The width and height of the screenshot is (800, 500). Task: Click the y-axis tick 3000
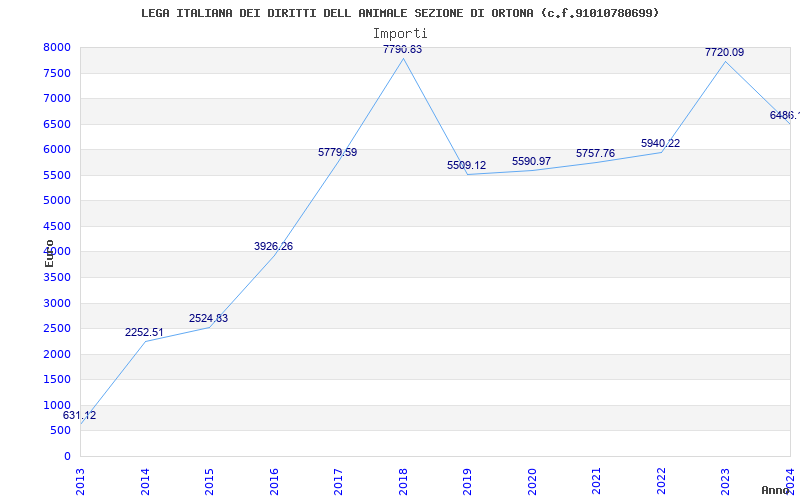point(57,303)
